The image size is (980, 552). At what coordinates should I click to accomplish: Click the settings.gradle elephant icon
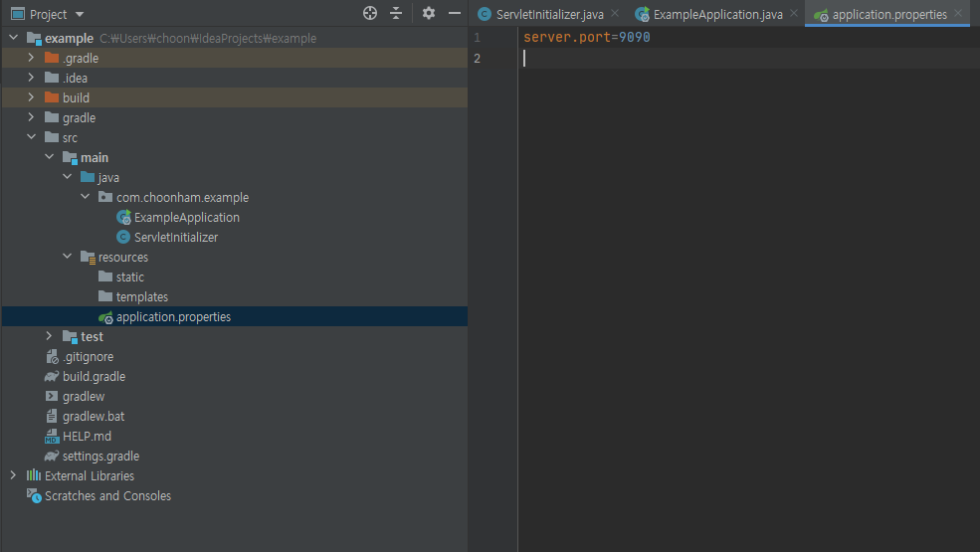tap(52, 456)
